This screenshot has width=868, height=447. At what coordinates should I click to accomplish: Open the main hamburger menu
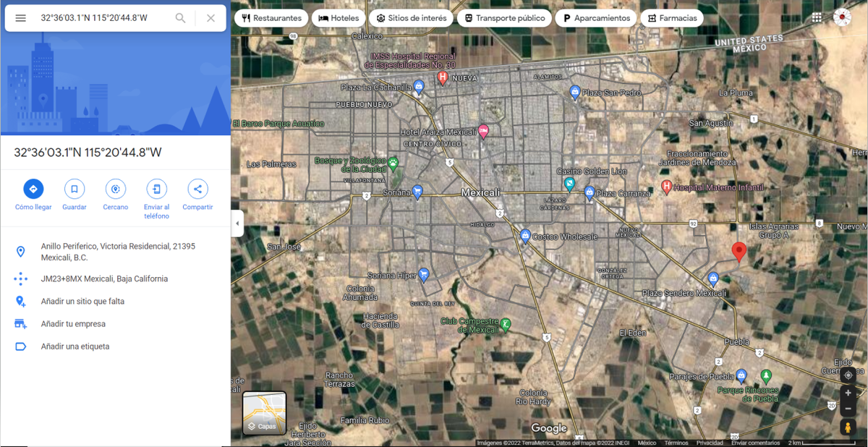[x=21, y=18]
